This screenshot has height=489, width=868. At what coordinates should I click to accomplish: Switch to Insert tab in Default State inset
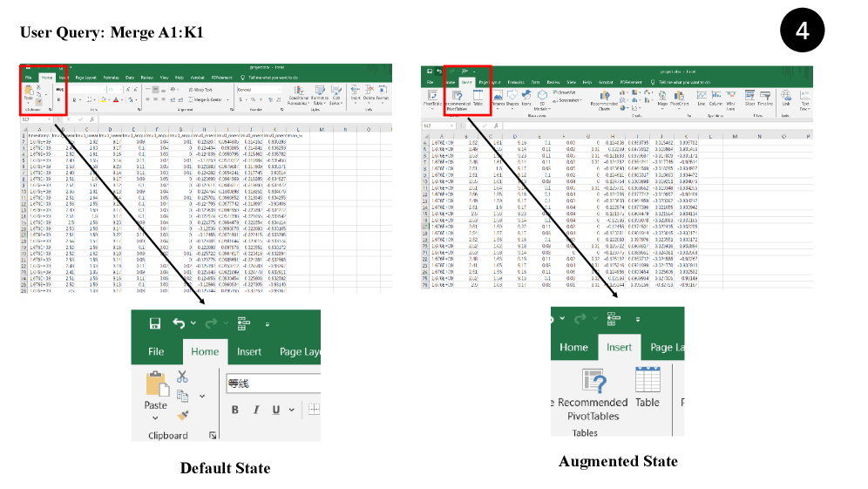point(249,351)
